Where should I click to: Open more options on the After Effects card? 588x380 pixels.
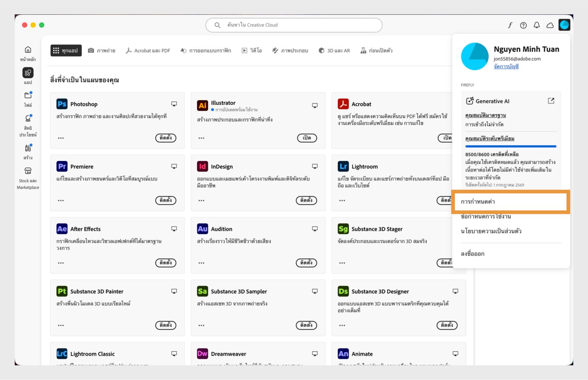coord(61,263)
